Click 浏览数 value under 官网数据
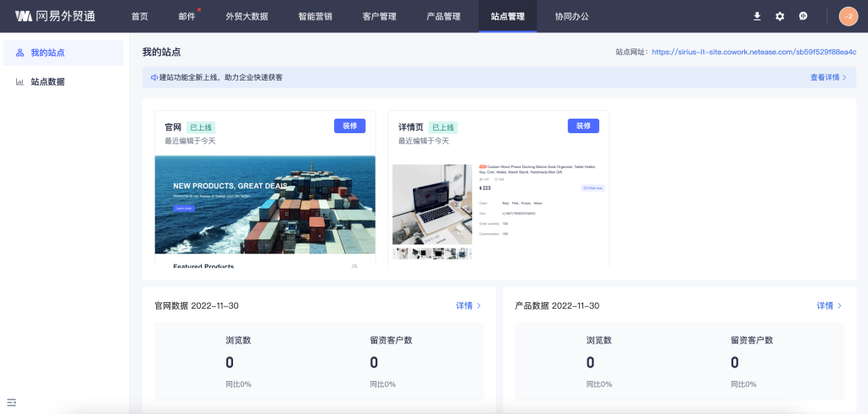The width and height of the screenshot is (868, 414). (230, 363)
